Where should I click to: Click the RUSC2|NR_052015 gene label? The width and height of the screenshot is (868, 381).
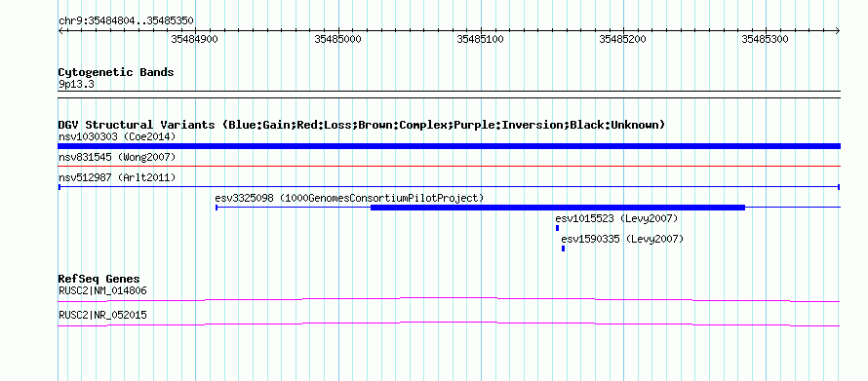point(103,315)
